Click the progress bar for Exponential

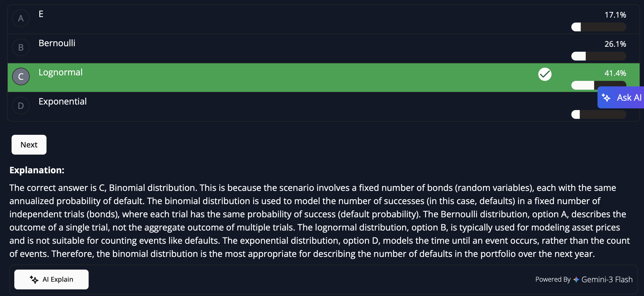(x=599, y=114)
